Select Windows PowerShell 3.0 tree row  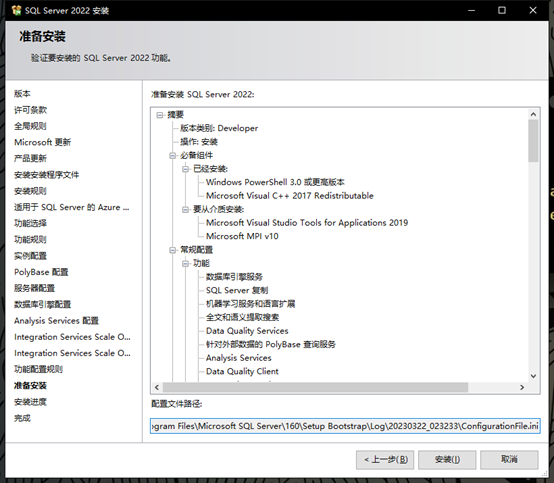(x=275, y=182)
